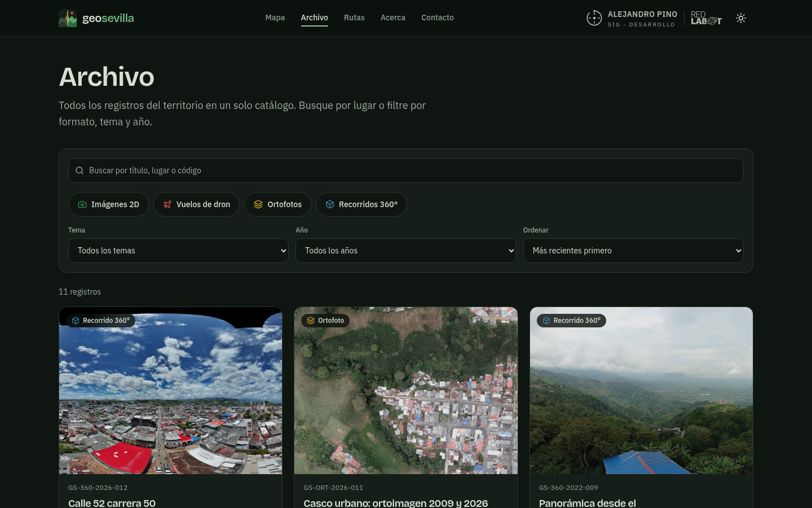The image size is (812, 508).
Task: Click the magnifier icon in the search box
Action: point(80,170)
